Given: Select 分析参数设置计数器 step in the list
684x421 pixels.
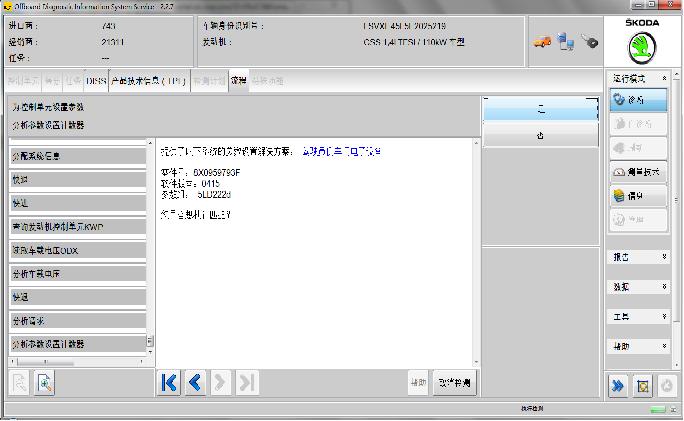Looking at the screenshot, I should 78,344.
